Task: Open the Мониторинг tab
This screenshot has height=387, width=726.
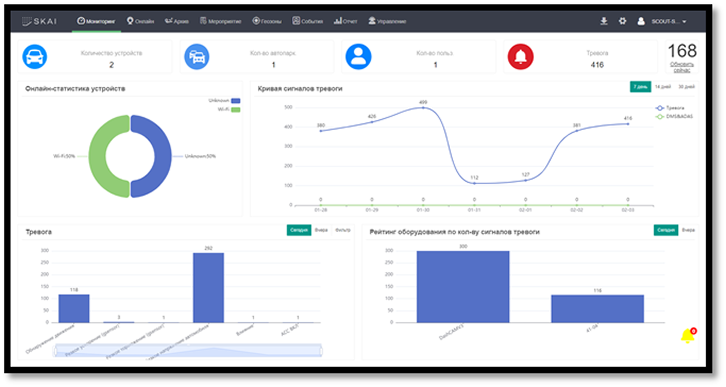Action: click(96, 21)
